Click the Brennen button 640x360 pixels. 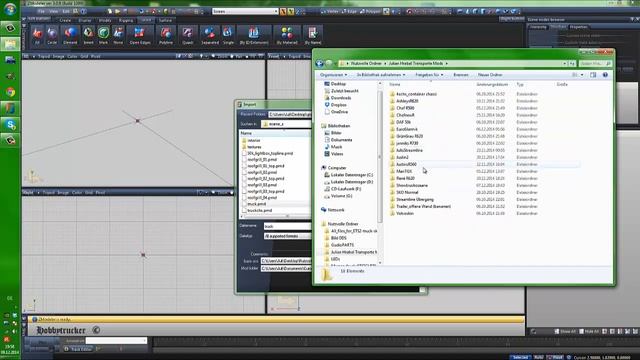click(x=461, y=75)
